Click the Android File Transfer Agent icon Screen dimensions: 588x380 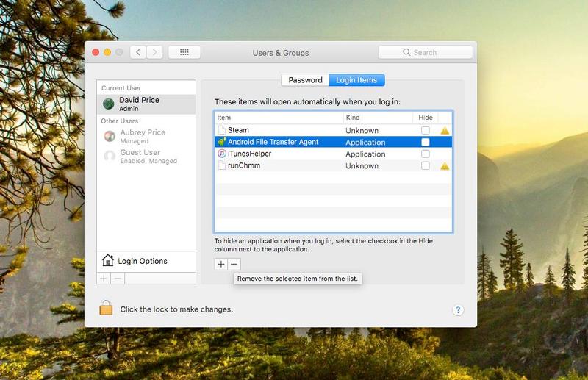222,142
